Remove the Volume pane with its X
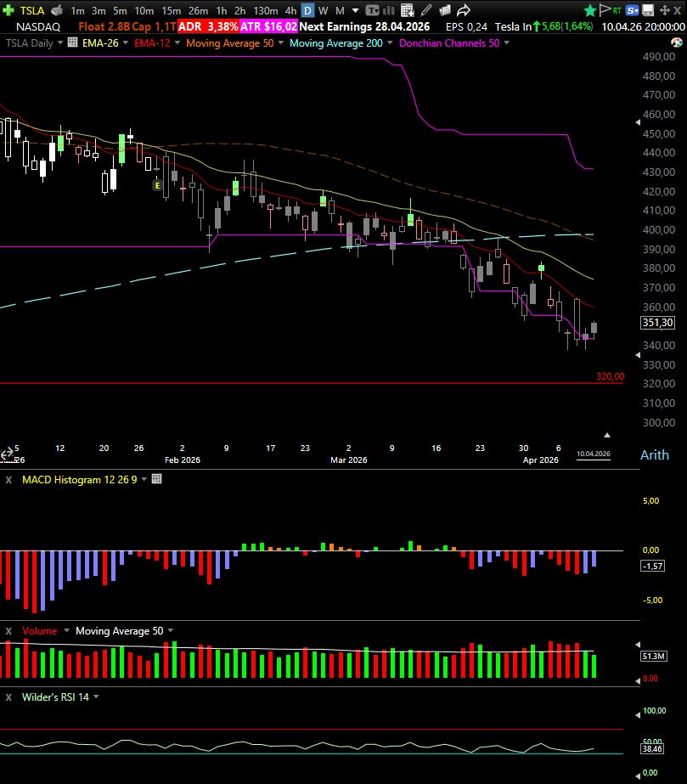 coord(8,631)
